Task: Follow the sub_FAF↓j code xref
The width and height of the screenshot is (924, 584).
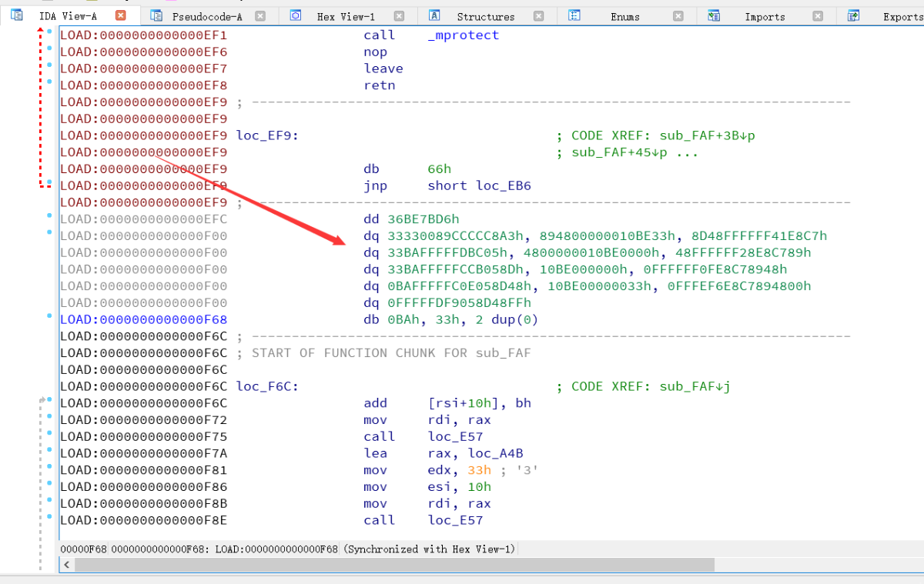Action: click(x=695, y=386)
